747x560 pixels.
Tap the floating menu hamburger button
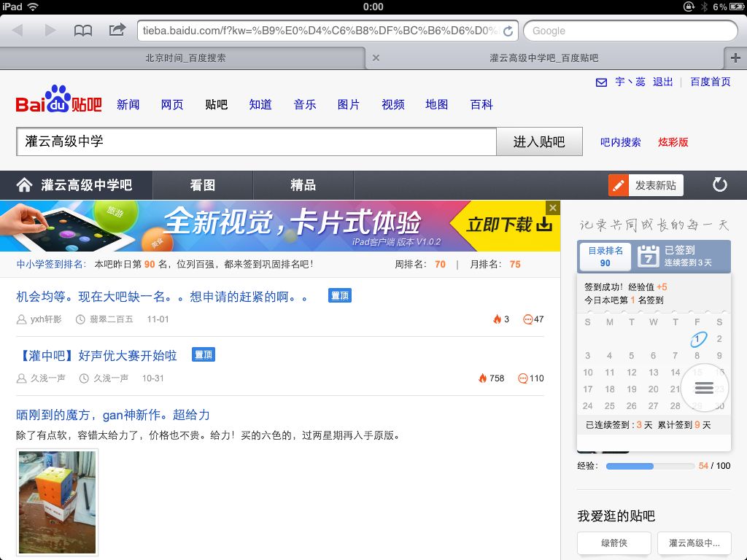click(704, 388)
